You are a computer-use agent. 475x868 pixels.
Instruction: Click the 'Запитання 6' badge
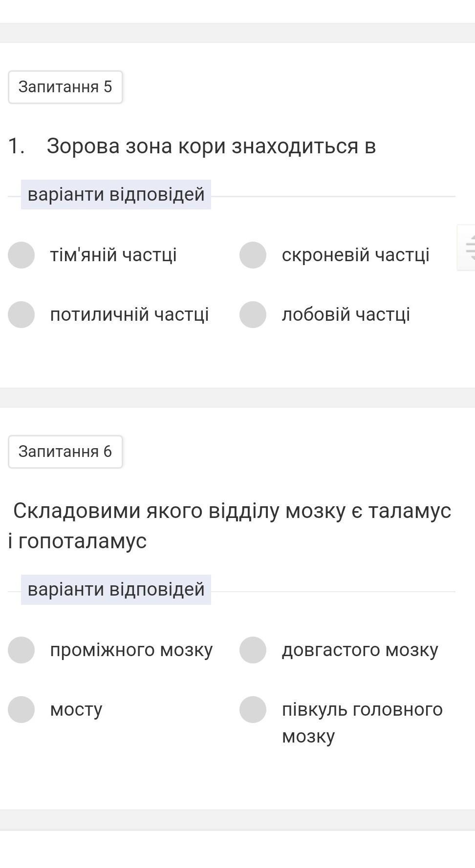tap(65, 452)
